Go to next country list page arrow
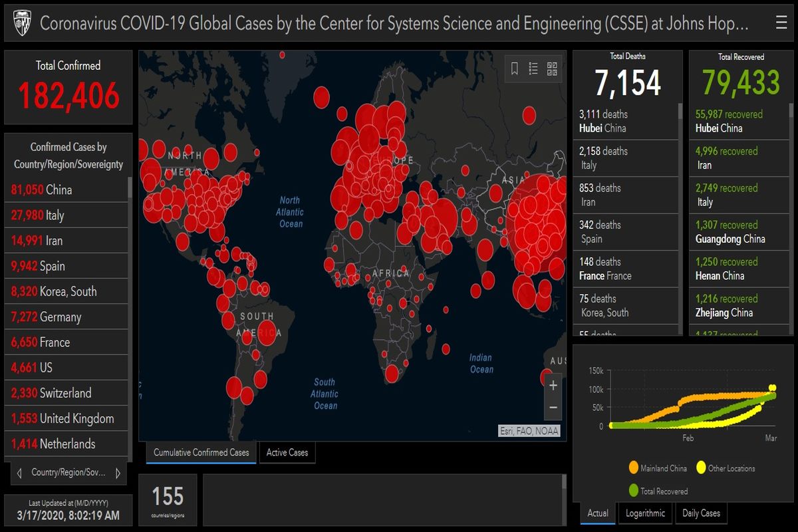This screenshot has height=532, width=798. (x=118, y=473)
